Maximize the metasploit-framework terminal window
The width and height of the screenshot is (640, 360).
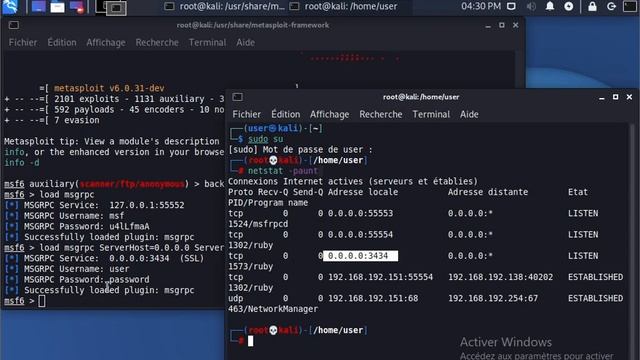coord(502,25)
